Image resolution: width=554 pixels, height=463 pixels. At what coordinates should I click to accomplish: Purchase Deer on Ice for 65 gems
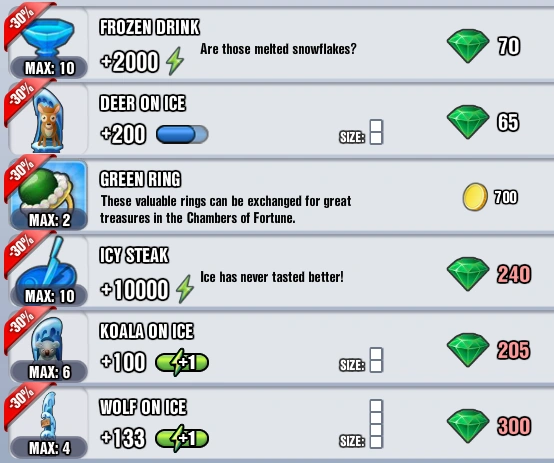coord(484,122)
